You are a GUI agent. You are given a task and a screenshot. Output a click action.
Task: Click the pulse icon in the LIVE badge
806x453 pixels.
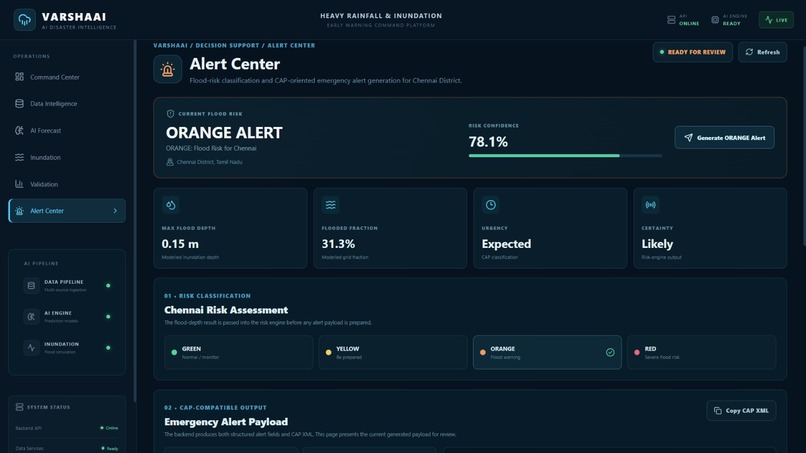point(769,20)
